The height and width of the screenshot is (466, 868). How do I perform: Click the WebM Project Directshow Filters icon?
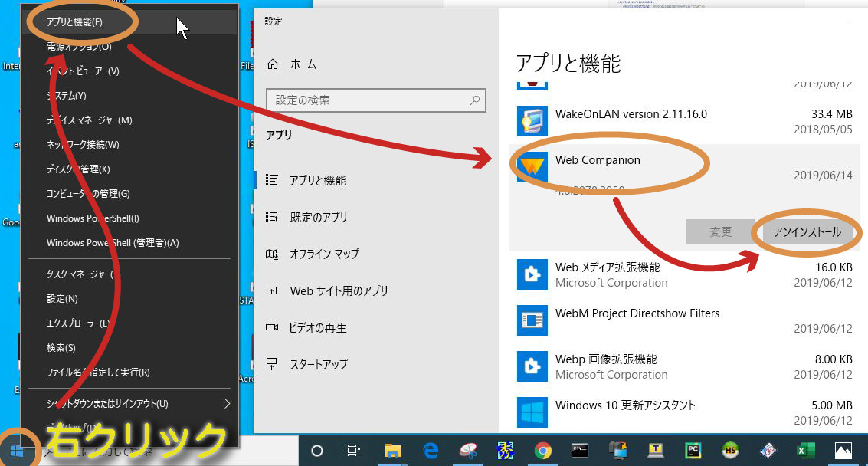click(532, 320)
